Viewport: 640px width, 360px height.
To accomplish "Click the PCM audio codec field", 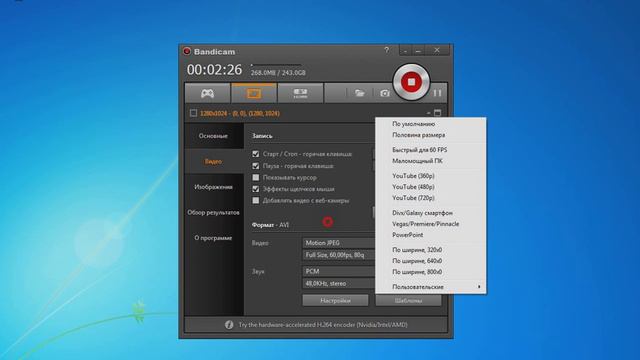I will (x=339, y=271).
